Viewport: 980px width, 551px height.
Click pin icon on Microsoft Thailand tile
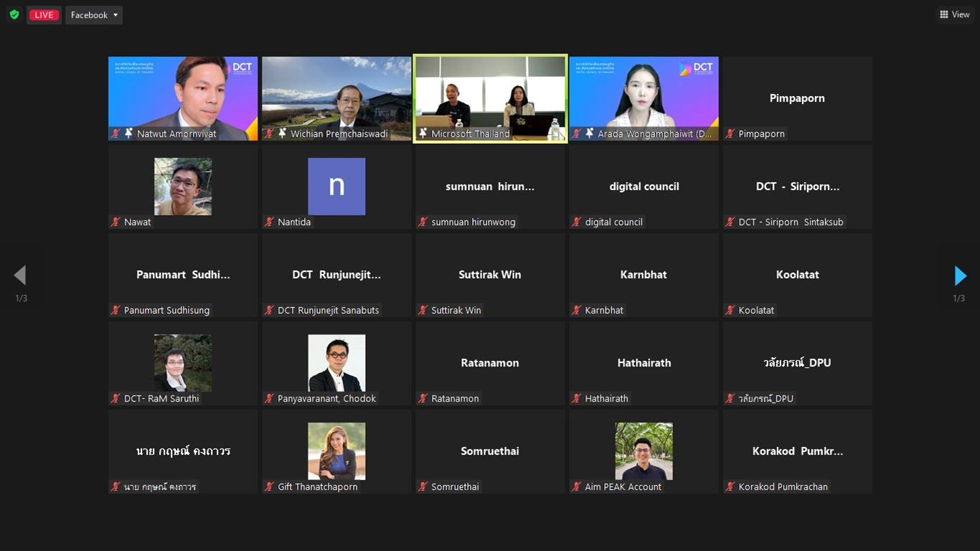click(x=423, y=133)
